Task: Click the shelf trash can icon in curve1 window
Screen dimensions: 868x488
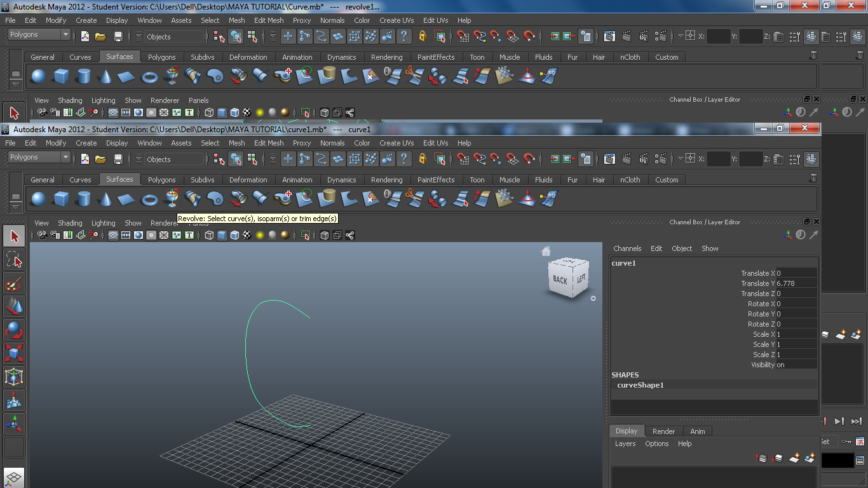Action: point(813,178)
